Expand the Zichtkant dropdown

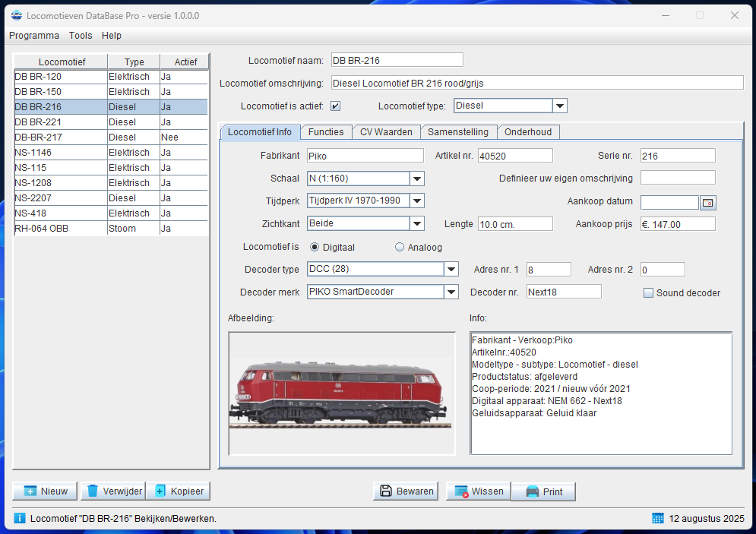point(417,223)
